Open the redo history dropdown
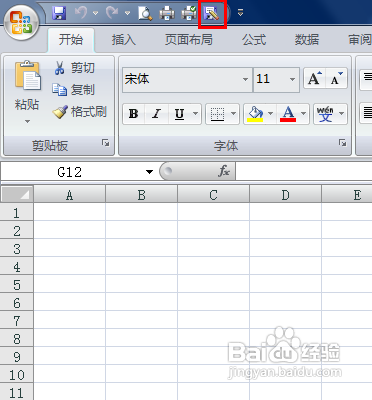This screenshot has width=372, height=400. (127, 13)
